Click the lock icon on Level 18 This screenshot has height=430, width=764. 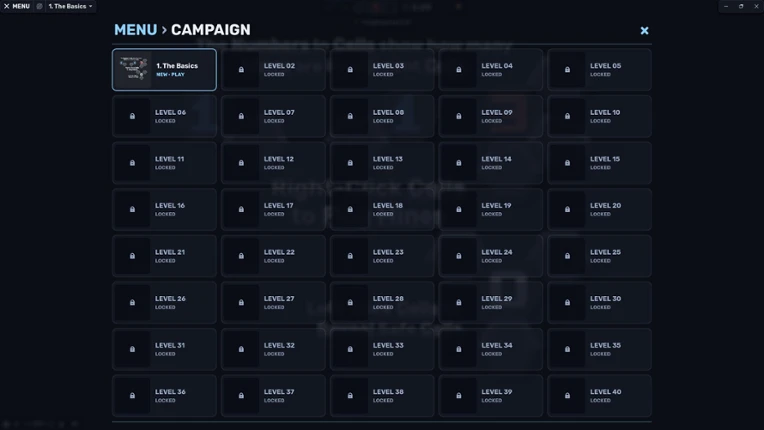pos(350,209)
